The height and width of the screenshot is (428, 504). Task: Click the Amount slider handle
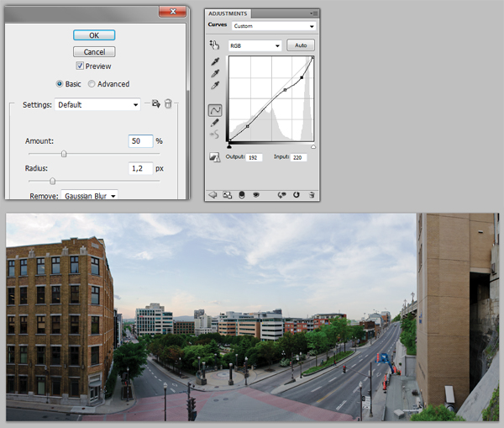[64, 154]
